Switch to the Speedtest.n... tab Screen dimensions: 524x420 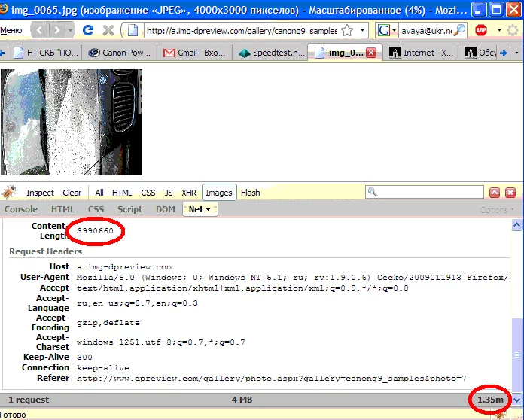pos(270,53)
